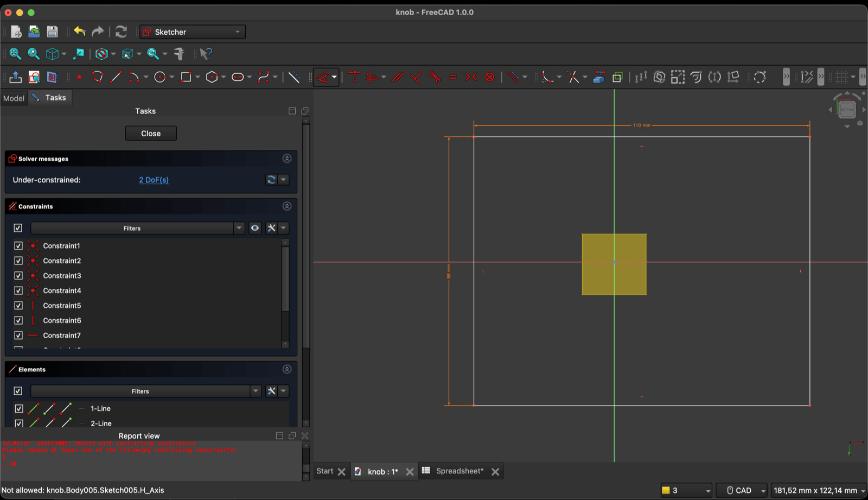
Task: Apply the Symmetric constraint
Action: coord(471,77)
